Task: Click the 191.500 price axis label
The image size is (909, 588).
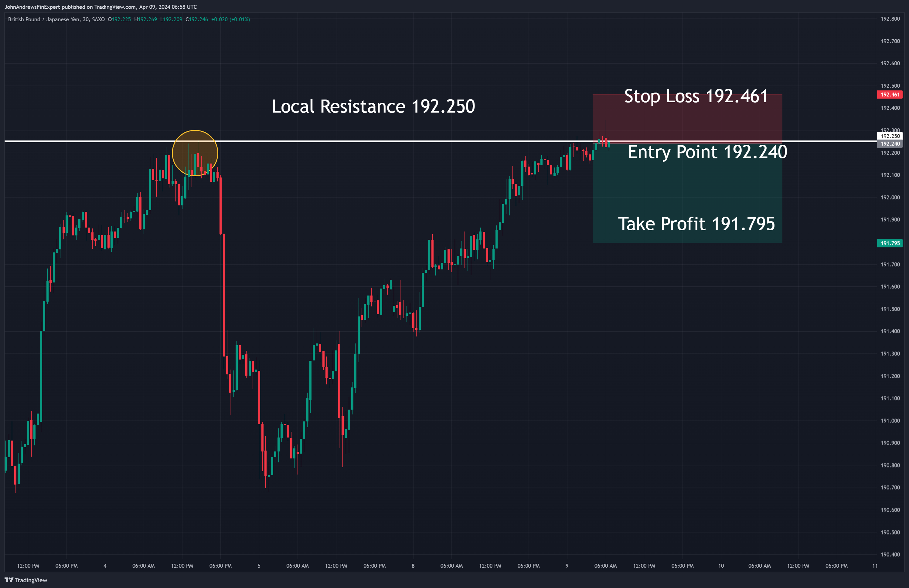Action: coord(890,309)
